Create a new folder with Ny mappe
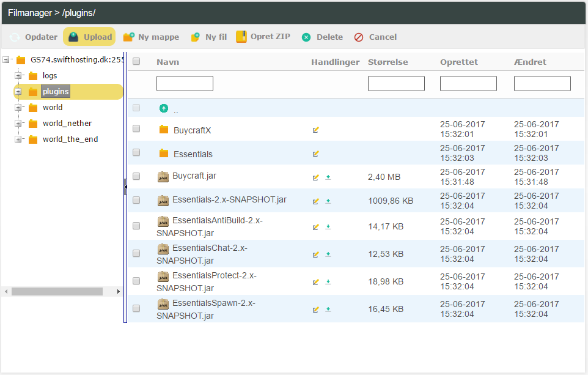The width and height of the screenshot is (588, 375). 151,37
